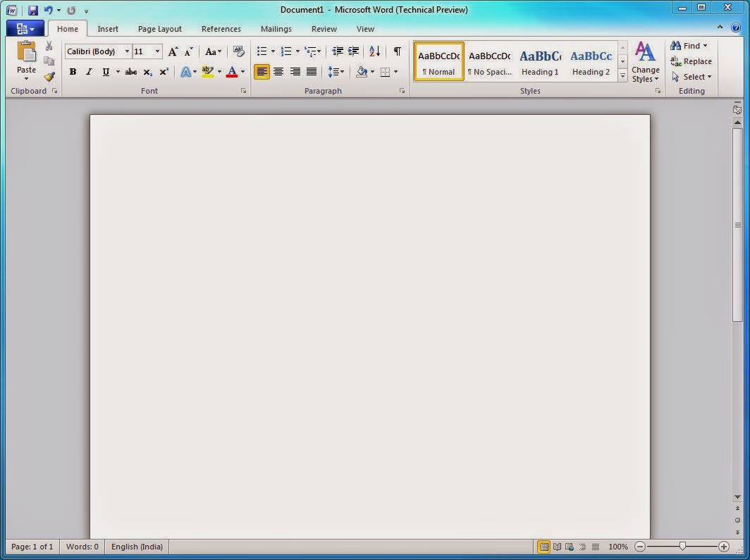Select the Strikethrough icon
This screenshot has height=560, width=750.
tap(130, 71)
